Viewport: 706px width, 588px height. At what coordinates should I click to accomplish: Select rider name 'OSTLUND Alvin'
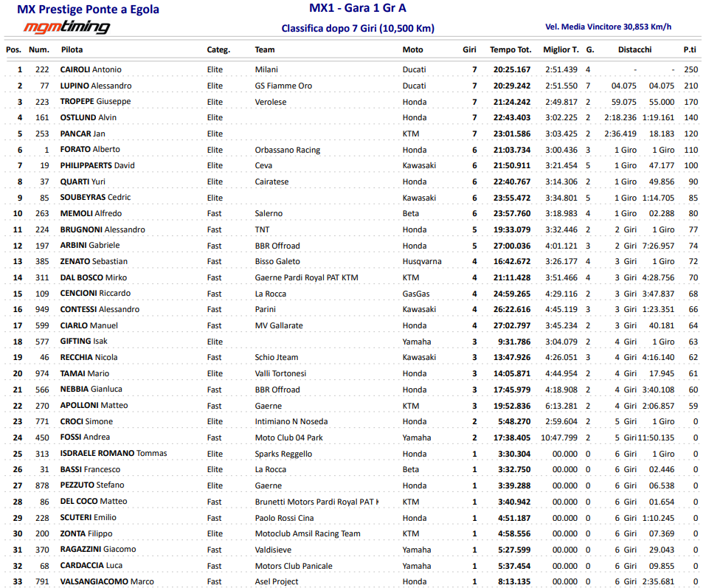(x=89, y=117)
